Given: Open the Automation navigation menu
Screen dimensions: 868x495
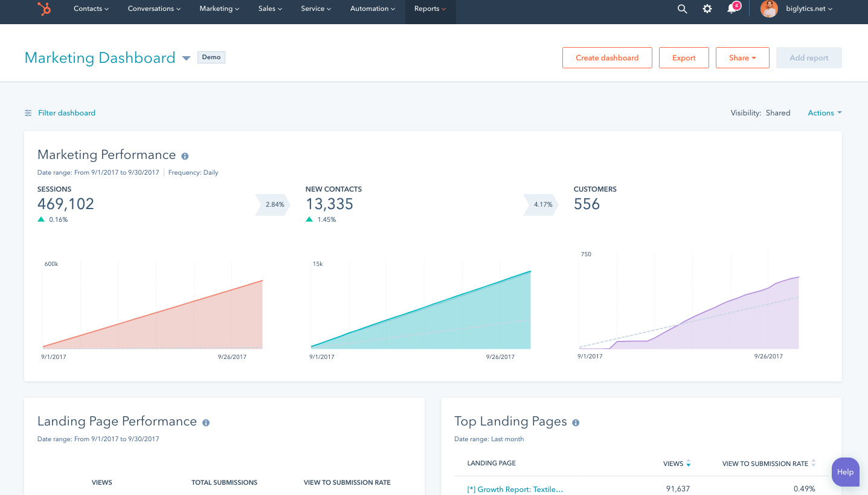Looking at the screenshot, I should [373, 9].
